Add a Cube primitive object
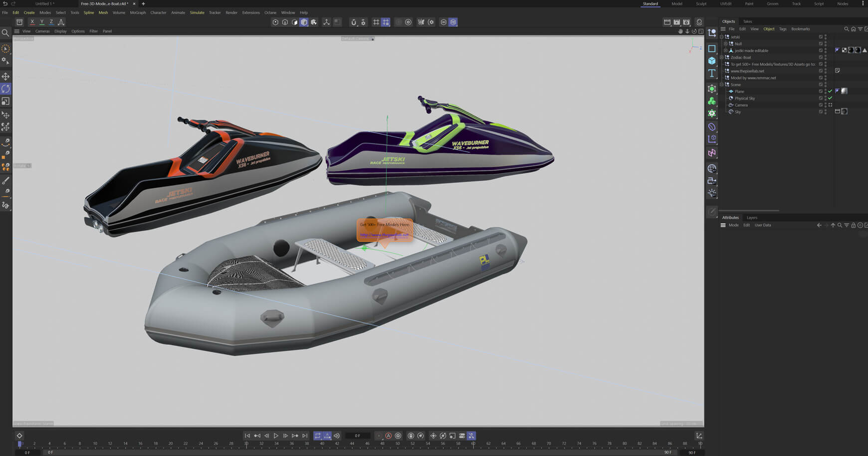The height and width of the screenshot is (456, 868). tap(712, 61)
